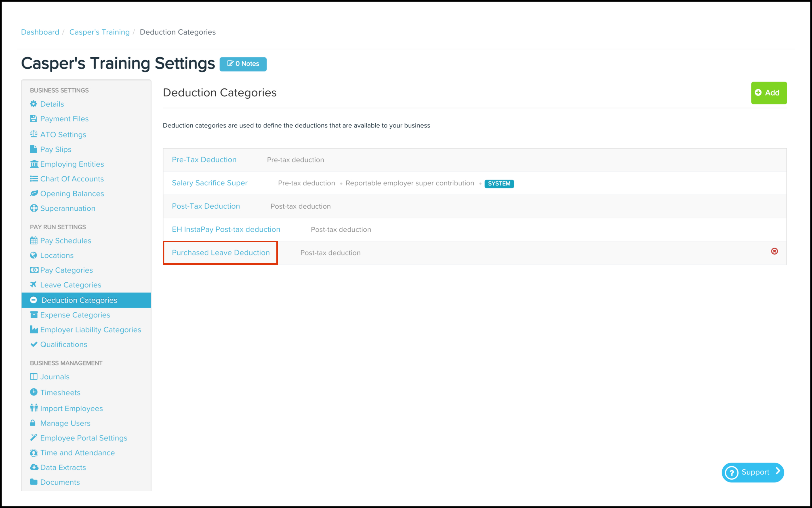Open EH InstaPay Post-tax deduction

tap(226, 229)
